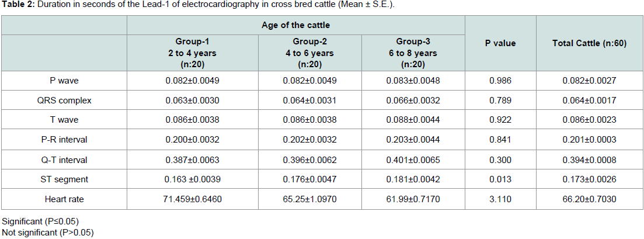The height and width of the screenshot is (239, 644).
Task: Select the Group-1 2 to 4 years header
Action: pyautogui.click(x=192, y=53)
